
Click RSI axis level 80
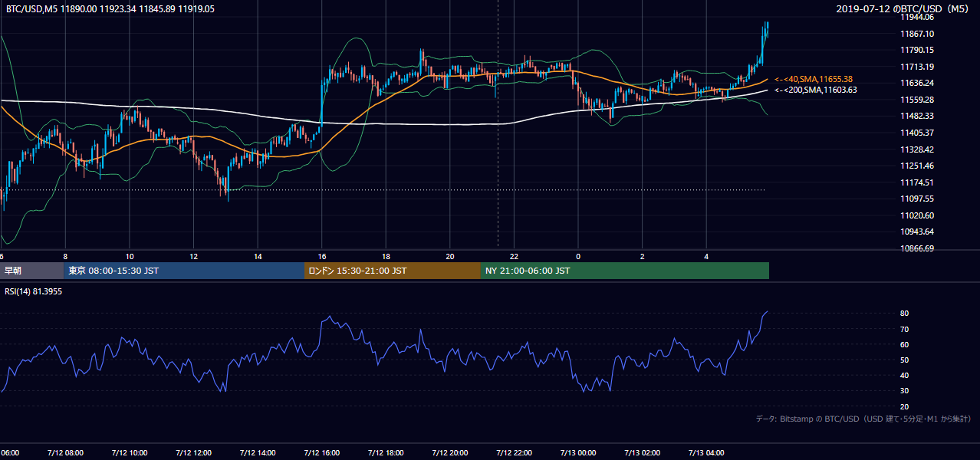pos(905,314)
